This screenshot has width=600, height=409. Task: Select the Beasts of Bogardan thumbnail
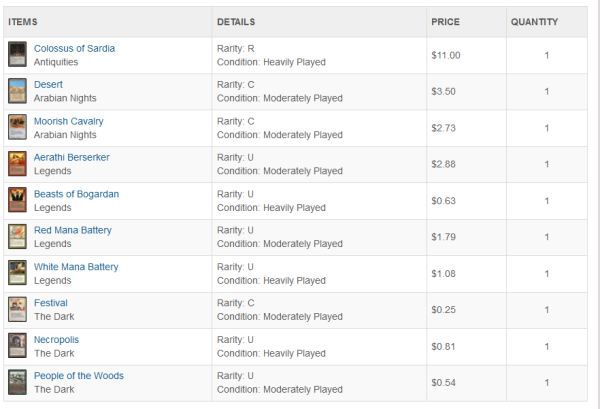16,200
